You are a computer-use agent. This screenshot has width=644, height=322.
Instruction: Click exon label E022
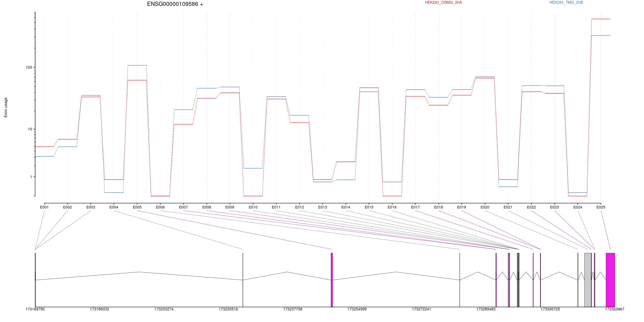[531, 207]
